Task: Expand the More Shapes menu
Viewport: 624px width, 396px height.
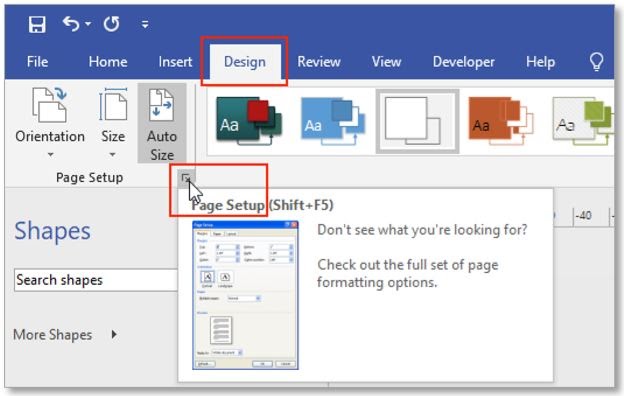Action: 65,335
